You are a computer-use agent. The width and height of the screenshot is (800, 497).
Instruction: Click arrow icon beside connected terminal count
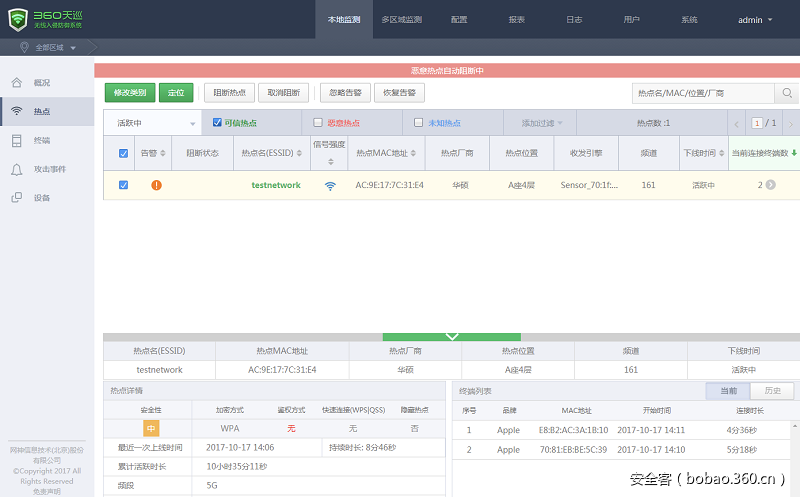770,185
